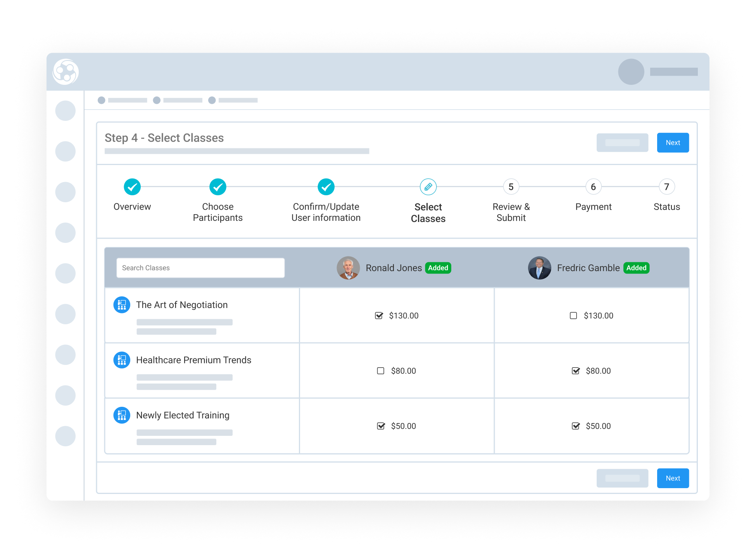Click the Search Classes input field
Screen dimensions: 756x554
pyautogui.click(x=200, y=268)
